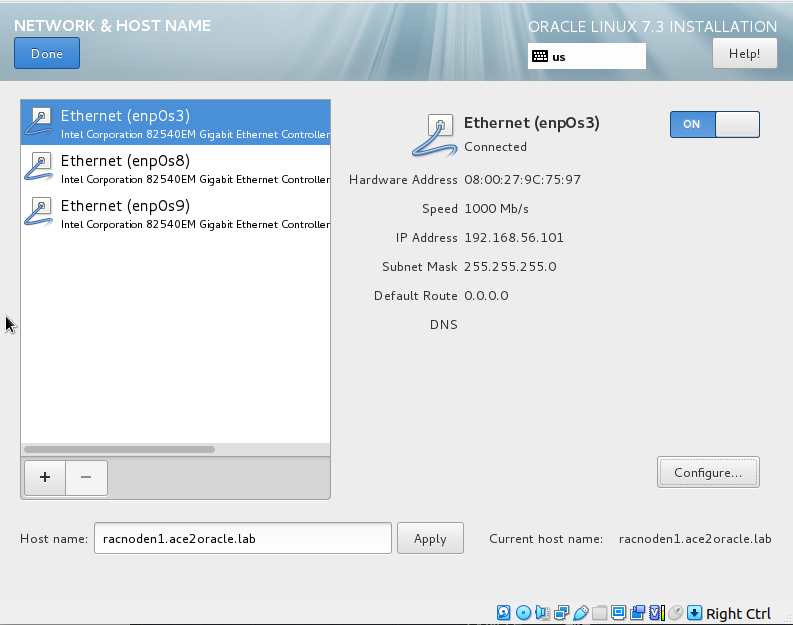793x625 pixels.
Task: Click the Hardware Address label
Action: pyautogui.click(x=403, y=180)
